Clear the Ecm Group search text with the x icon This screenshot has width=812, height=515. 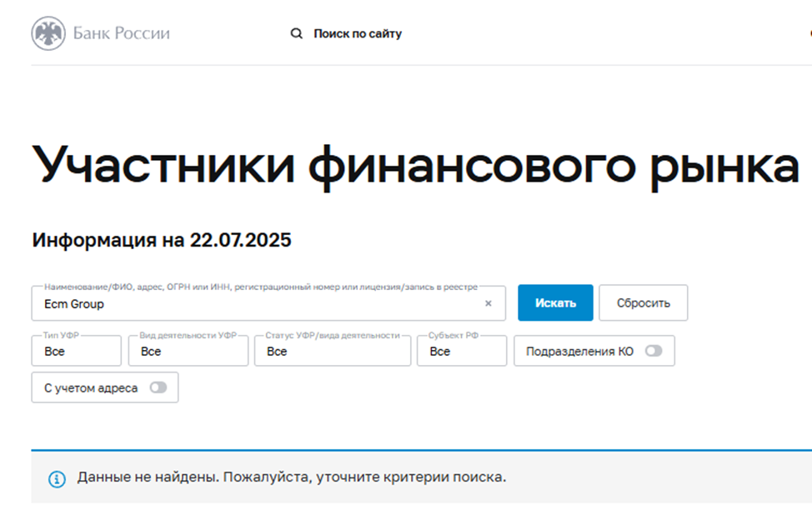(x=488, y=303)
